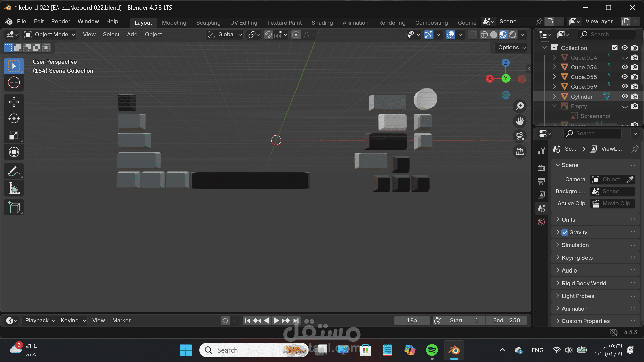Open the Render menu

[x=61, y=21]
